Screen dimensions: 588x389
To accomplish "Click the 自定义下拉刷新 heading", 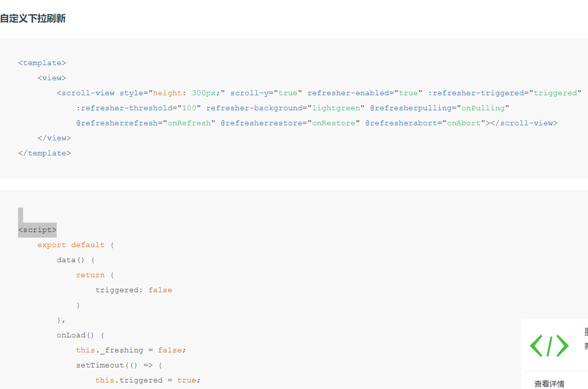I will click(x=33, y=19).
